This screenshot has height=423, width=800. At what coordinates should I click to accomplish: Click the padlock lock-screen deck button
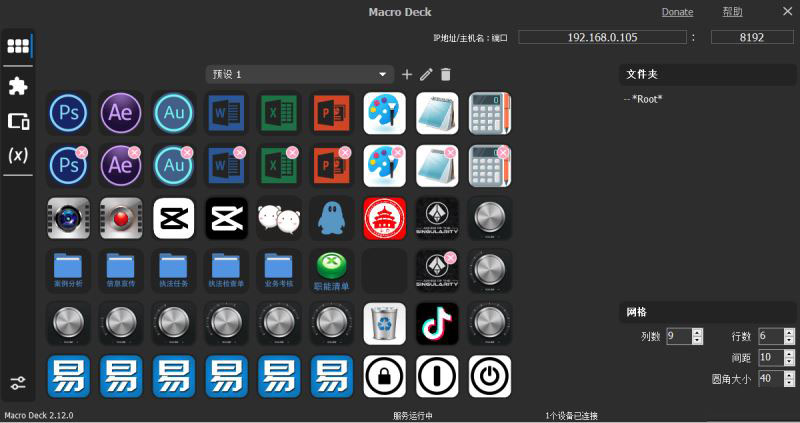pyautogui.click(x=385, y=376)
